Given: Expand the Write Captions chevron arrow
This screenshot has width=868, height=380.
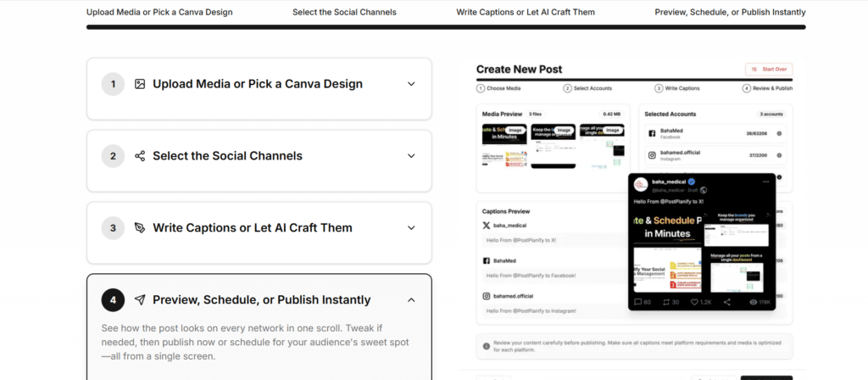Looking at the screenshot, I should 411,228.
